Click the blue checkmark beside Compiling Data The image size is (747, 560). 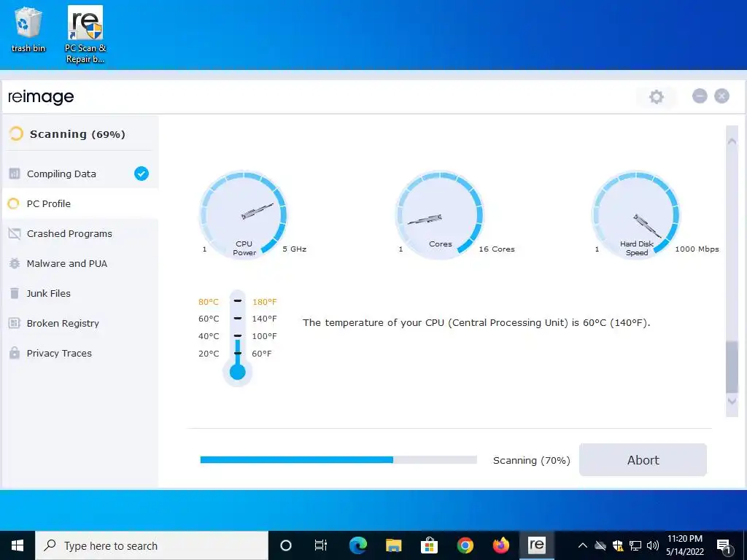(x=142, y=174)
